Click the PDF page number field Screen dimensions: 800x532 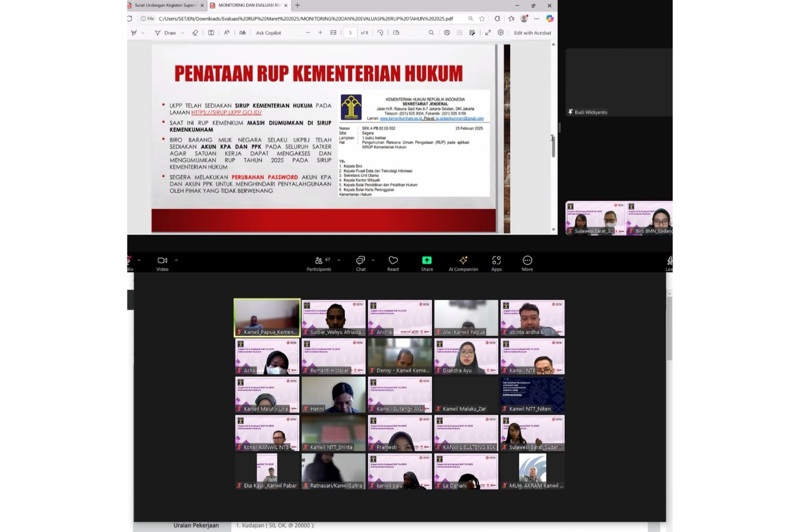350,33
